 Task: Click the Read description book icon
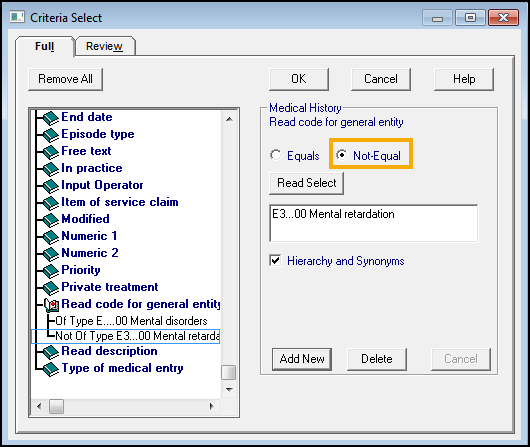click(x=51, y=352)
